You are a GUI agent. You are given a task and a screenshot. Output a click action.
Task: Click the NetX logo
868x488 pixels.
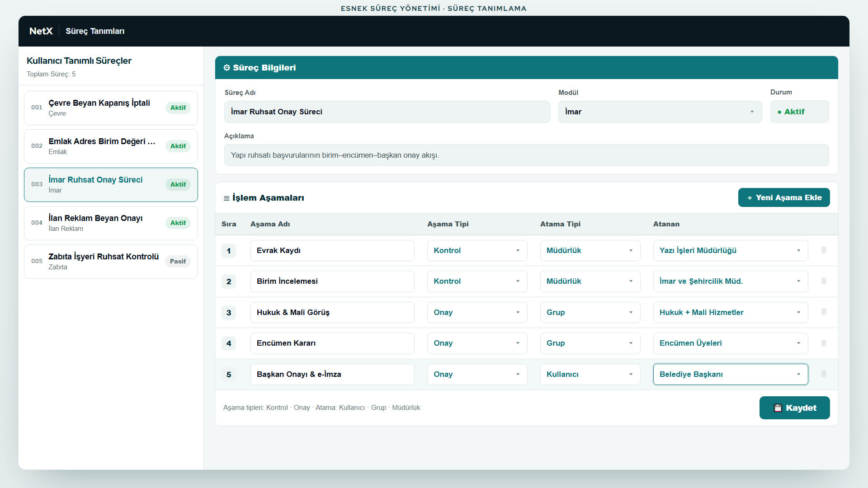[41, 31]
